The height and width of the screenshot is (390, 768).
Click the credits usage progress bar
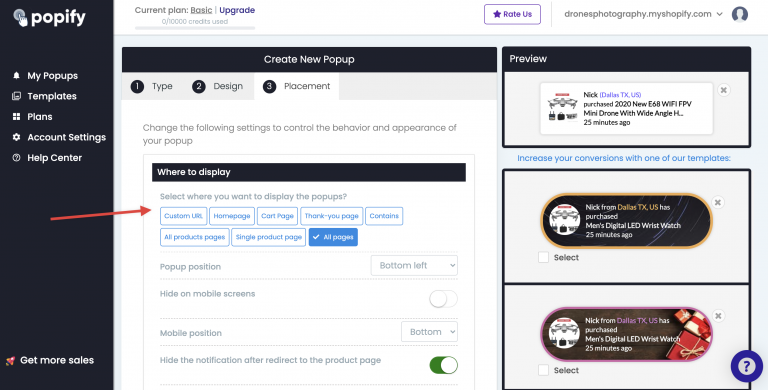[195, 28]
